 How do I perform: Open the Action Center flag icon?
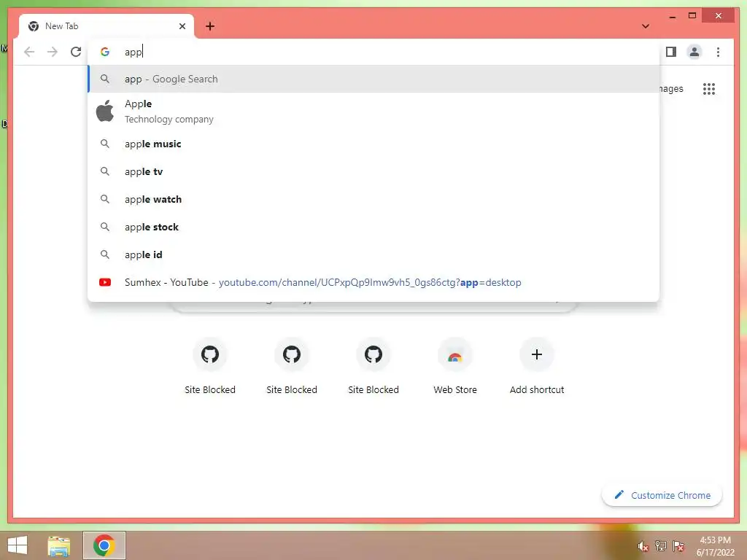tap(678, 546)
